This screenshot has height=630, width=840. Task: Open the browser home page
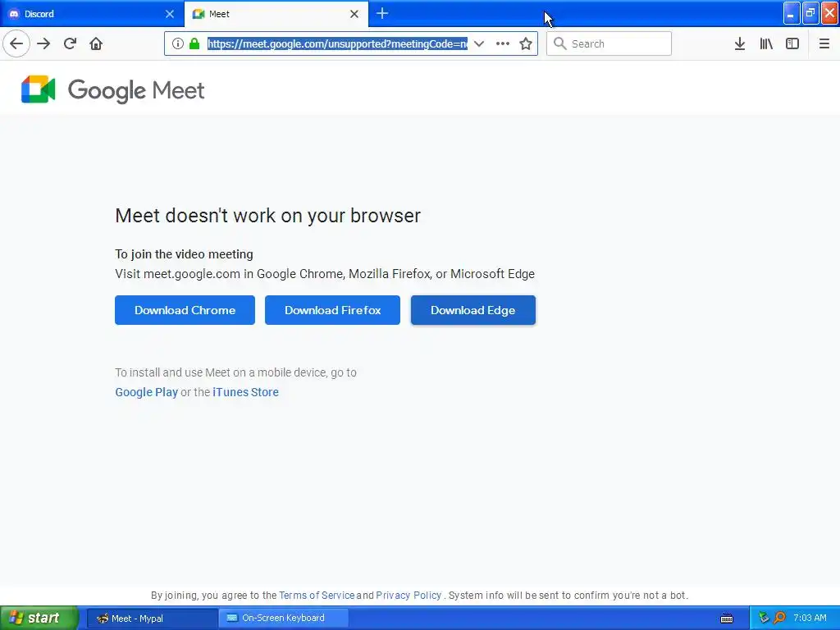pyautogui.click(x=96, y=44)
